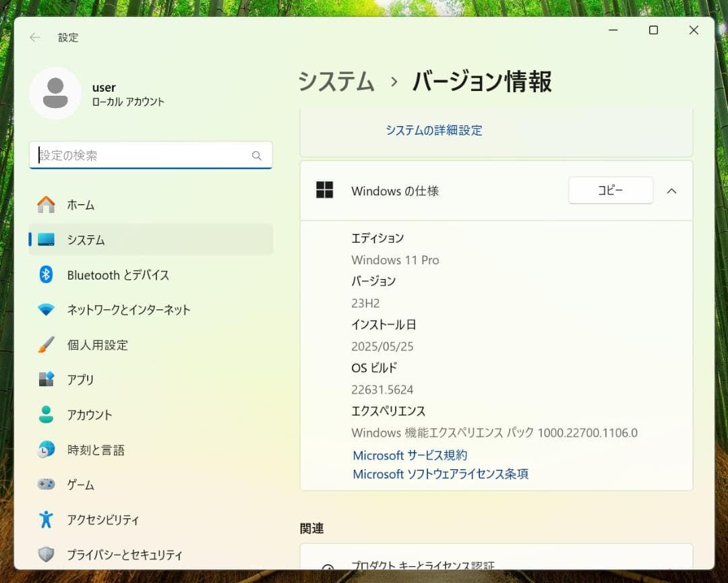The image size is (728, 583).
Task: Focus the 設定の検索 search box
Action: [x=150, y=155]
